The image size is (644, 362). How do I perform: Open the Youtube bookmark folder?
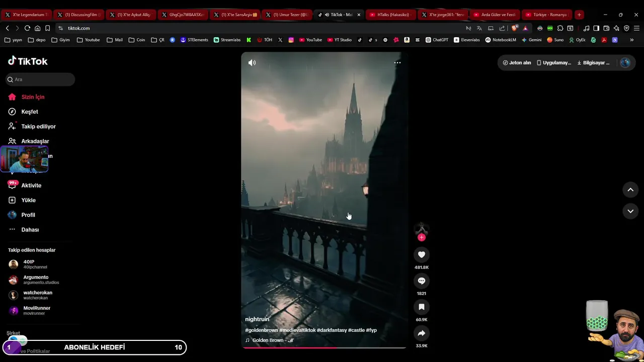pyautogui.click(x=88, y=40)
